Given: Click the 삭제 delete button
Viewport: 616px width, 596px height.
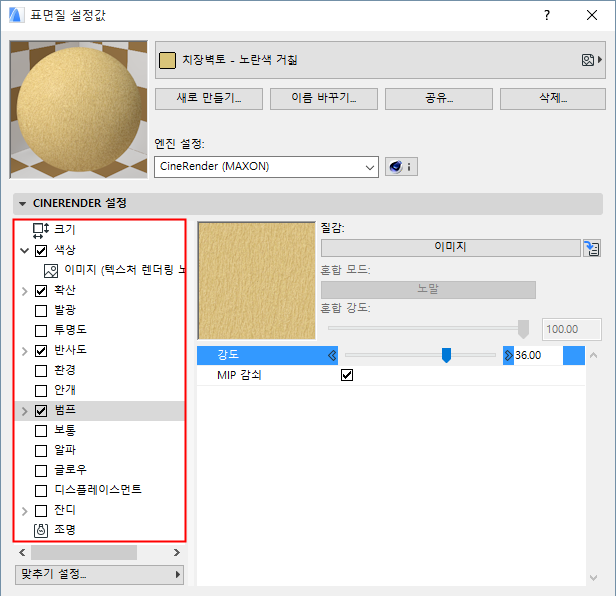Looking at the screenshot, I should (553, 99).
